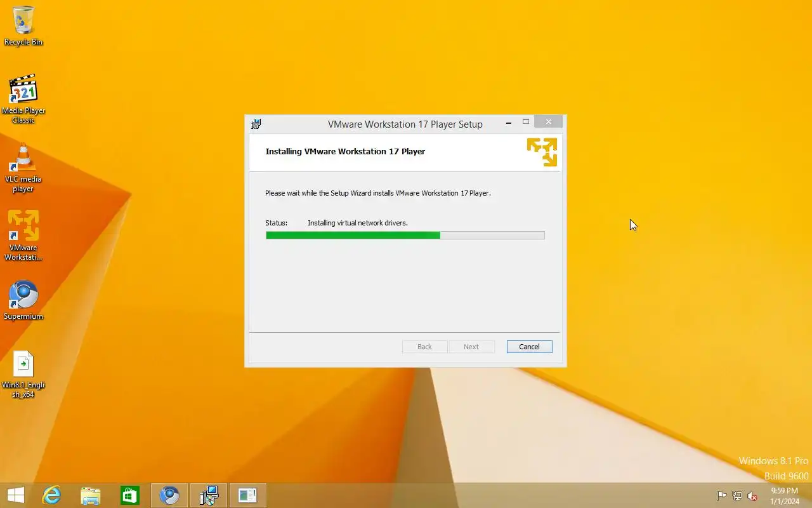Open the Windows Store taskbar icon

click(x=130, y=495)
